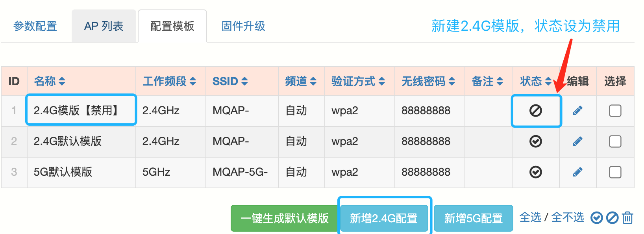Sort the list by SSID header
This screenshot has width=644, height=234.
(x=230, y=81)
